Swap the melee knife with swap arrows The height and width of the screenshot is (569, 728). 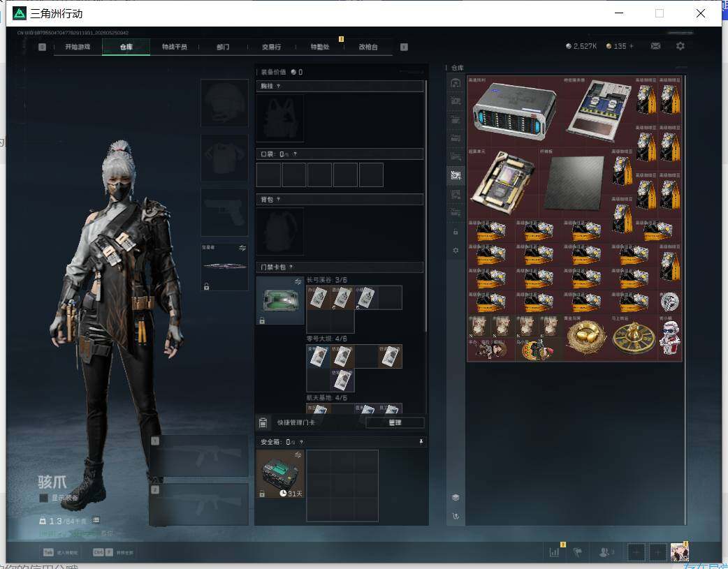(242, 248)
